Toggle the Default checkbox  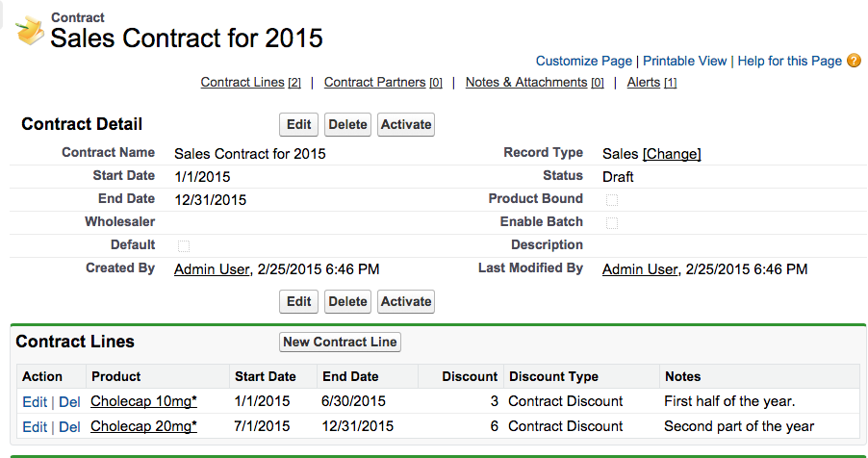(184, 246)
